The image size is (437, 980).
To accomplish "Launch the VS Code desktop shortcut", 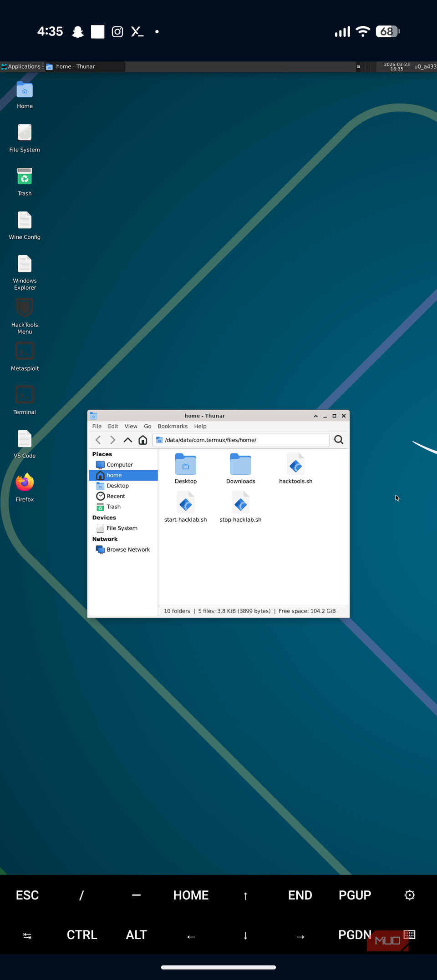I will [x=25, y=444].
